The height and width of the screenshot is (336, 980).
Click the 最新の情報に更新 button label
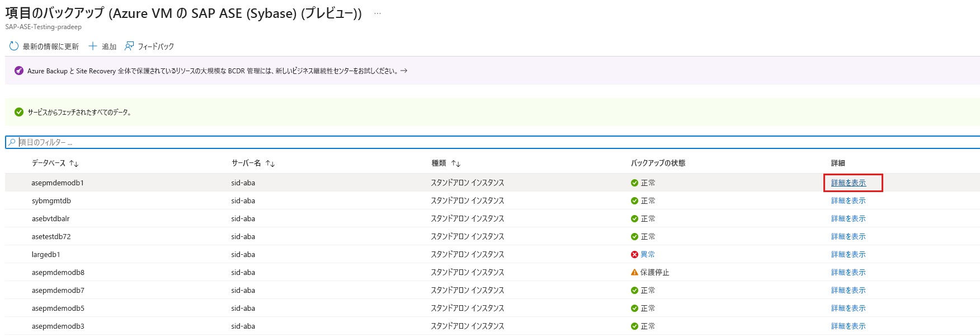click(51, 46)
